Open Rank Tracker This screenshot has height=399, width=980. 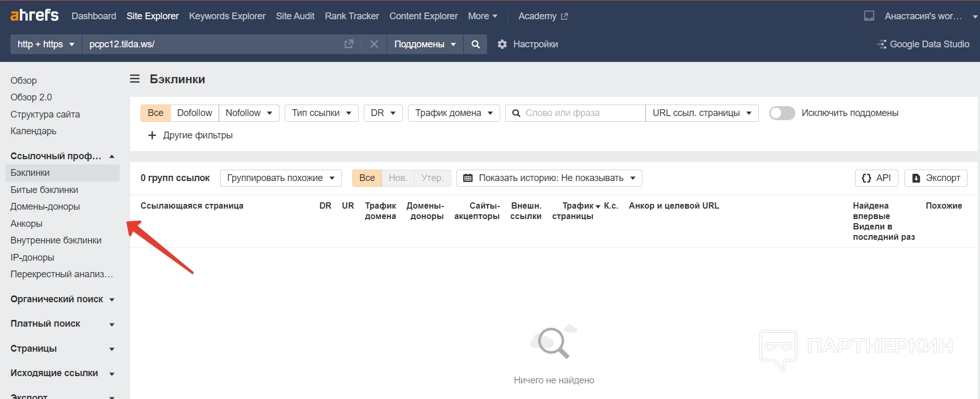tap(352, 16)
